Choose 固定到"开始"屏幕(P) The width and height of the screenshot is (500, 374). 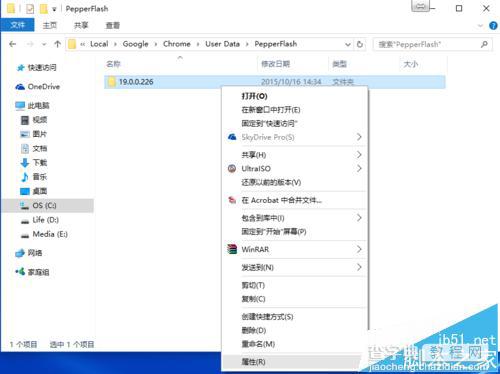pos(295,232)
